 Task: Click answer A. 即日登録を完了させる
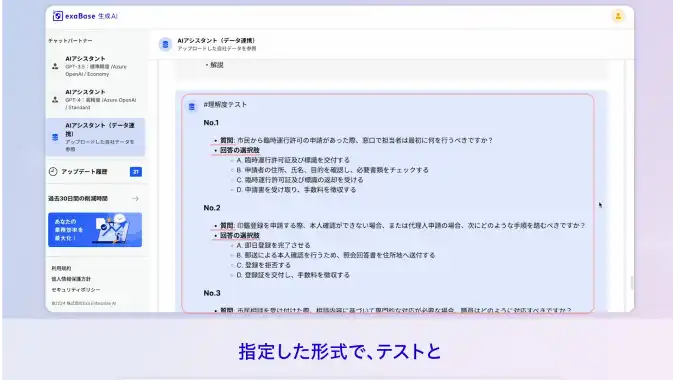273,245
